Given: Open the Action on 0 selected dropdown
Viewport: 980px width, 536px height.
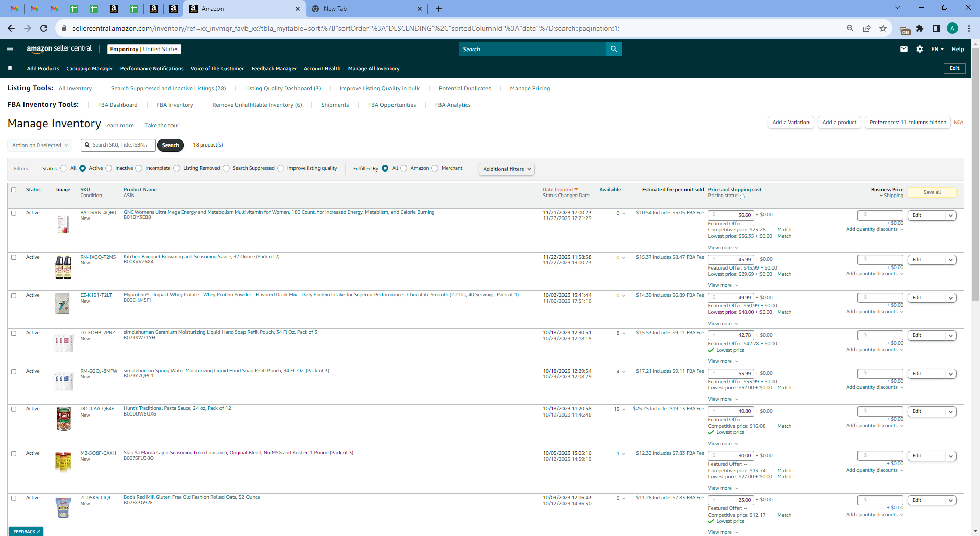Looking at the screenshot, I should coord(40,145).
